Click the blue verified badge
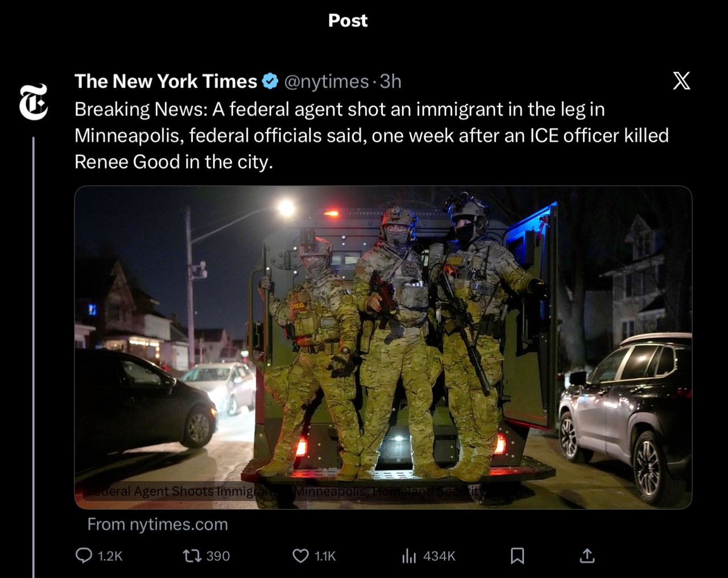Screen dimensions: 728x578 [x=270, y=81]
